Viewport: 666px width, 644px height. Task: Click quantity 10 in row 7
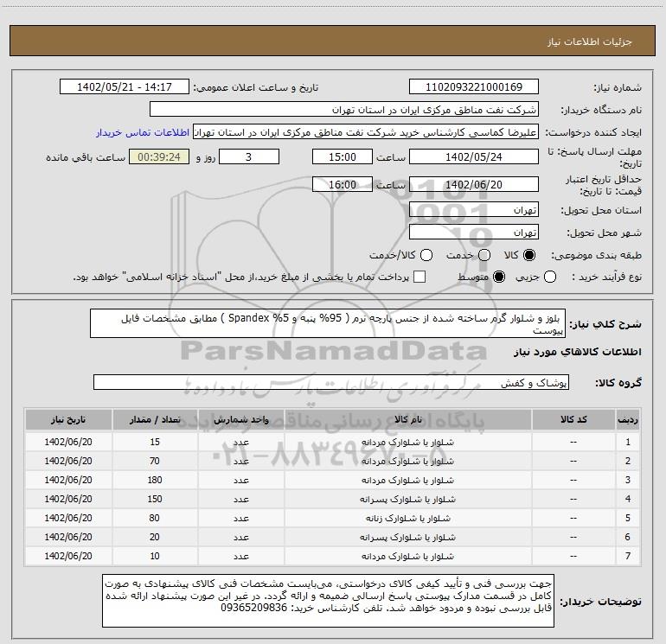click(155, 556)
